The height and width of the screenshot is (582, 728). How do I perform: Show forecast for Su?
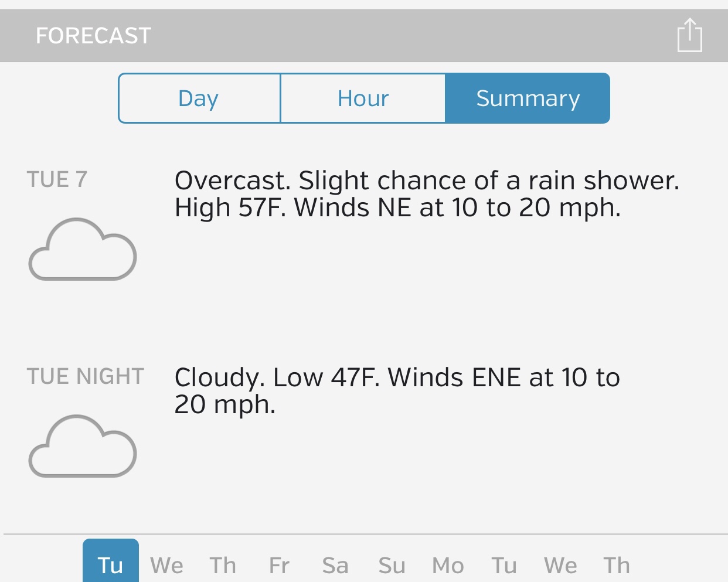[392, 566]
